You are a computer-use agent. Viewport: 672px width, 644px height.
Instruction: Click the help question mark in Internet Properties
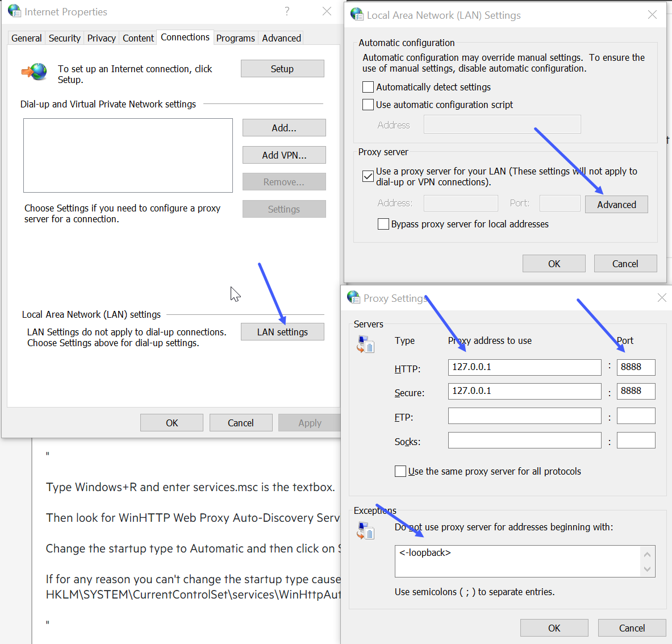pos(287,11)
